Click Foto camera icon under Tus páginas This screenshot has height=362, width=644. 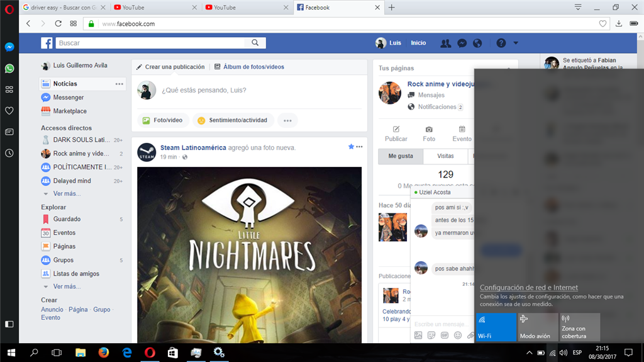(429, 134)
